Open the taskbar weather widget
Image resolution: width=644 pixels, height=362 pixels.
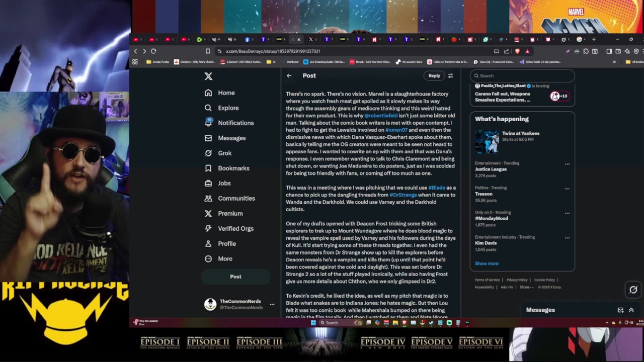pyautogui.click(x=146, y=322)
